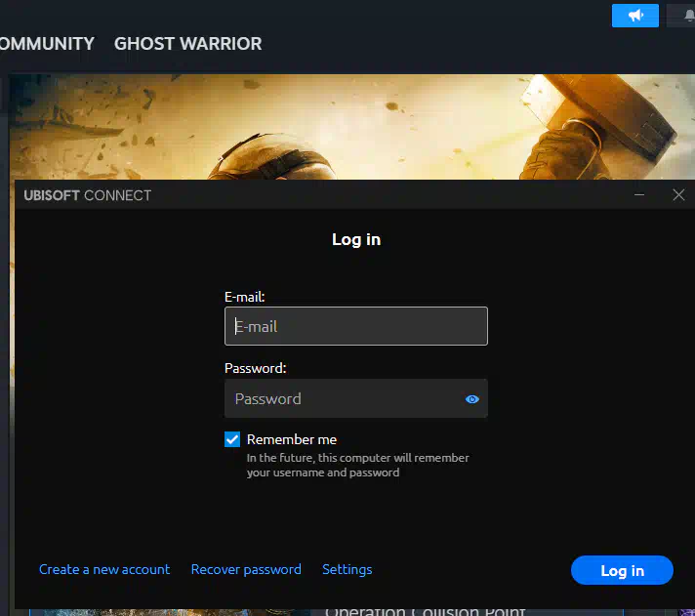The width and height of the screenshot is (695, 616).
Task: Click the Log in dialog heading
Action: click(x=356, y=239)
